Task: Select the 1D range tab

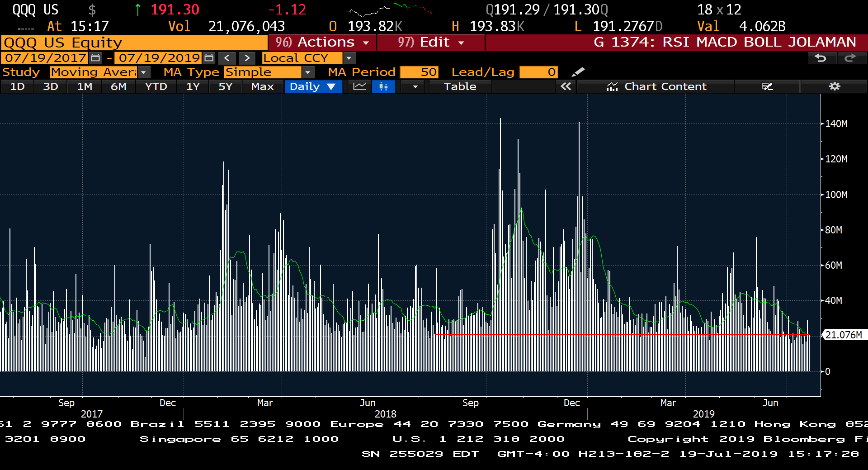Action: click(17, 86)
